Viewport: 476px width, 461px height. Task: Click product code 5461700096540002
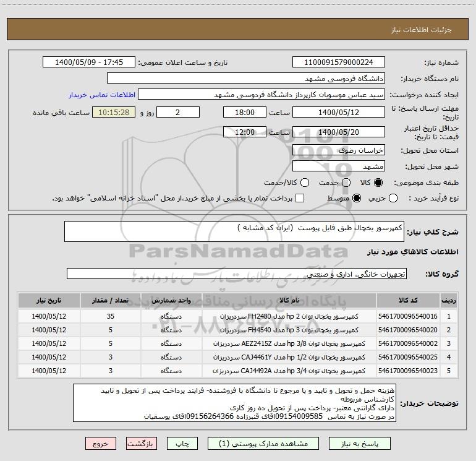tap(408, 343)
